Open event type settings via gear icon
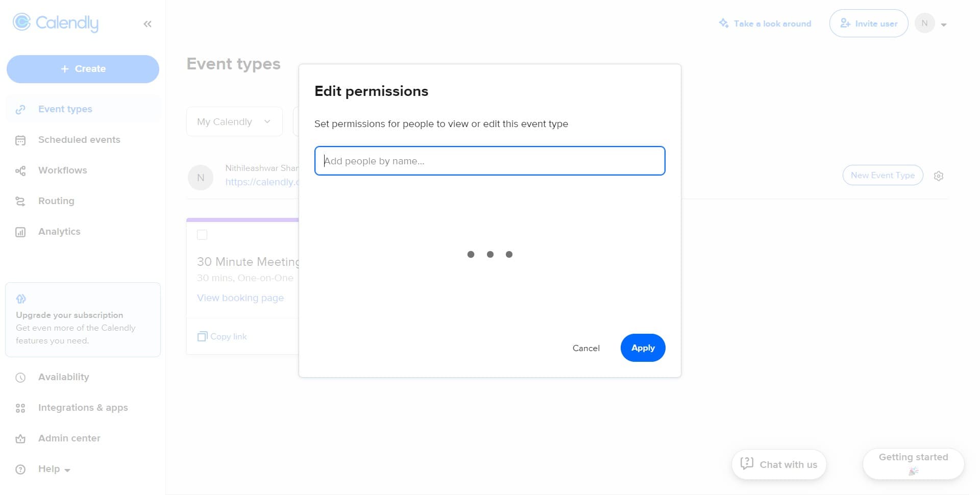980x495 pixels. [x=939, y=176]
